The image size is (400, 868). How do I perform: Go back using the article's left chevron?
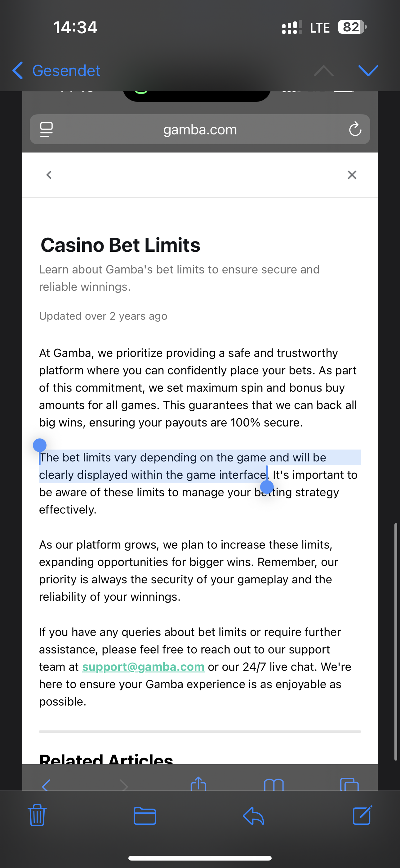point(49,175)
